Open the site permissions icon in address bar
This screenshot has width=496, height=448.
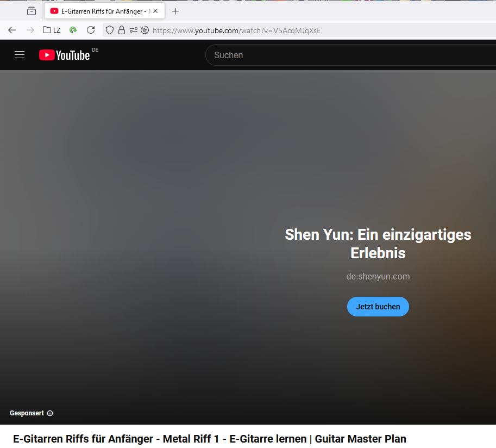click(134, 30)
